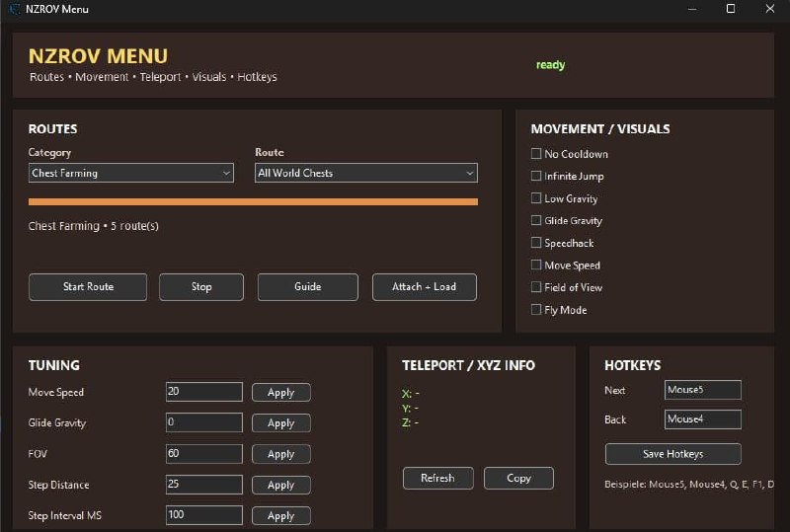The height and width of the screenshot is (532, 790).
Task: Click the NZROV app icon in title bar
Action: coord(15,9)
